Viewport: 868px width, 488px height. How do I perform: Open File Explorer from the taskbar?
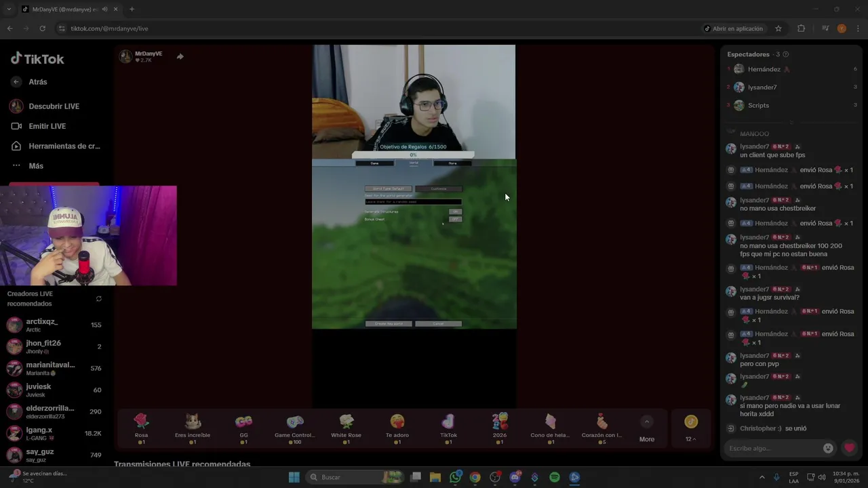[435, 477]
